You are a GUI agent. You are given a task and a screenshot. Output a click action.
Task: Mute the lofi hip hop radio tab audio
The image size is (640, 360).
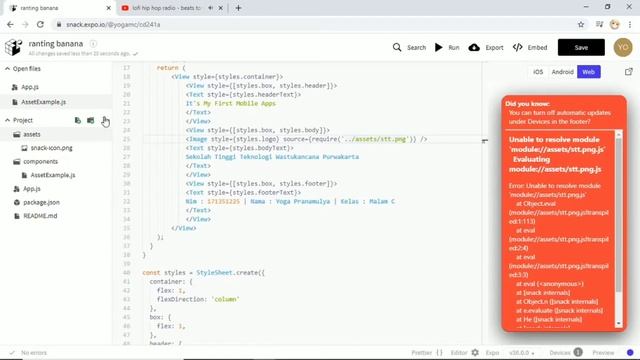tap(211, 8)
